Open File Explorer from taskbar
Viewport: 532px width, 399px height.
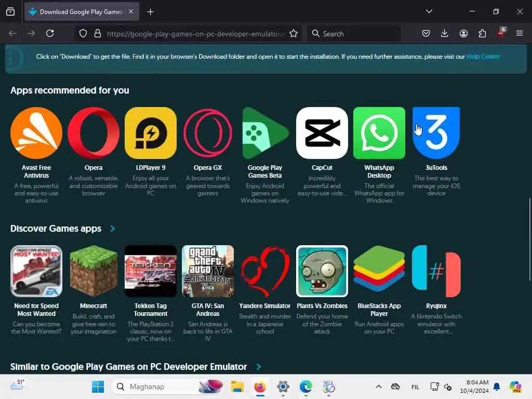[x=237, y=387]
